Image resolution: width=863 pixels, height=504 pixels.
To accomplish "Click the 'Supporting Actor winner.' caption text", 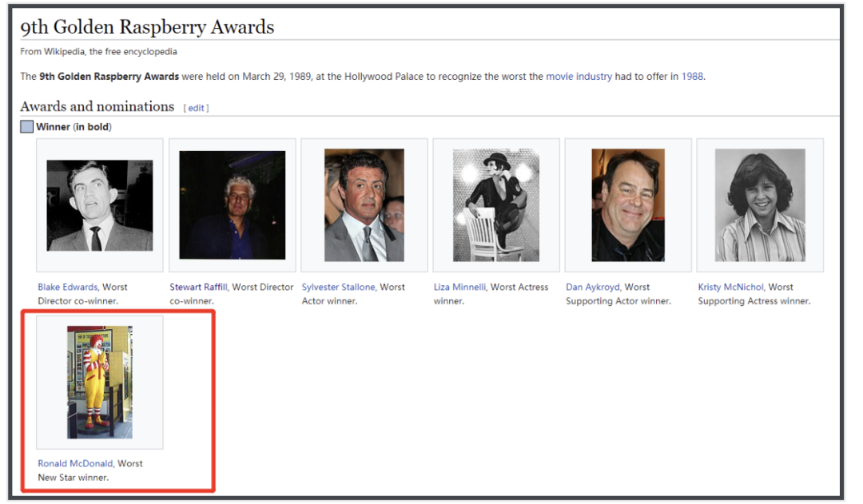I will pos(618,301).
